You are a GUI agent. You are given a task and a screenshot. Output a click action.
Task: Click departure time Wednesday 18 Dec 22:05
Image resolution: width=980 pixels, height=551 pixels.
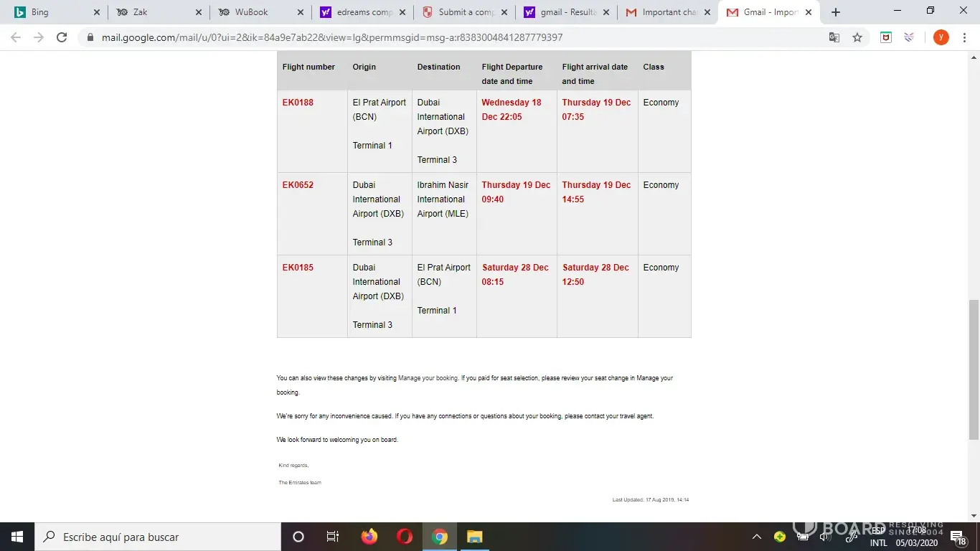(x=512, y=110)
